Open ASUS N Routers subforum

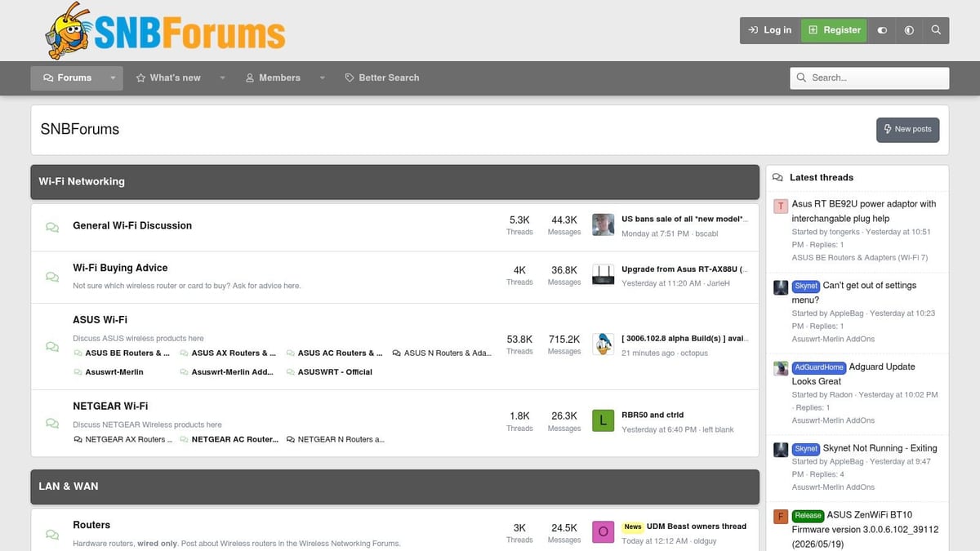coord(442,353)
